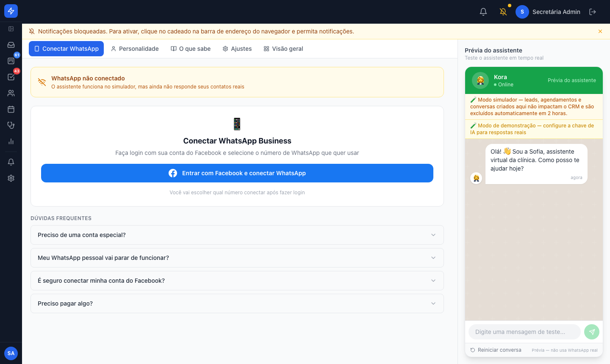610x364 pixels.
Task: Expand 'Preciso pagar algo?' question
Action: (x=237, y=303)
